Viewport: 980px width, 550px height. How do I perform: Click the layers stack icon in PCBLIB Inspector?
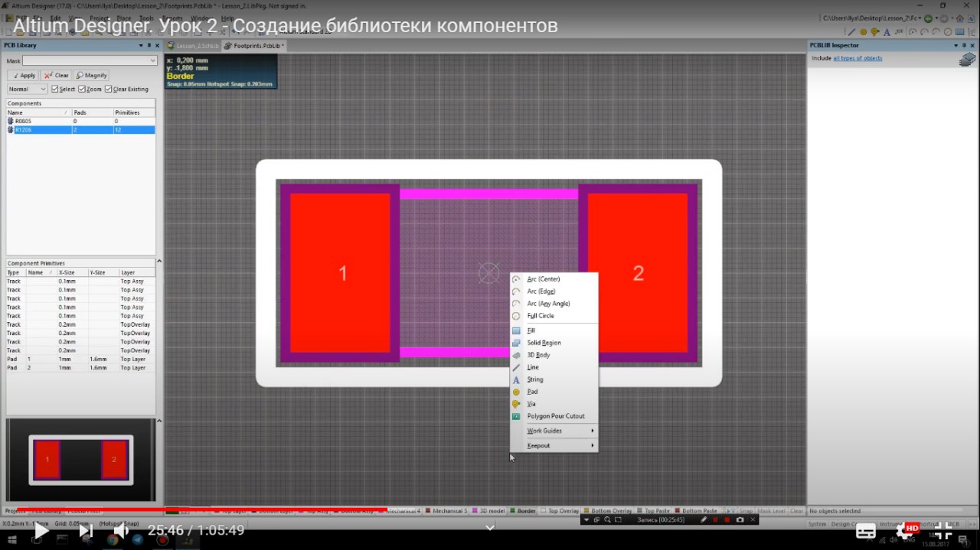[967, 60]
